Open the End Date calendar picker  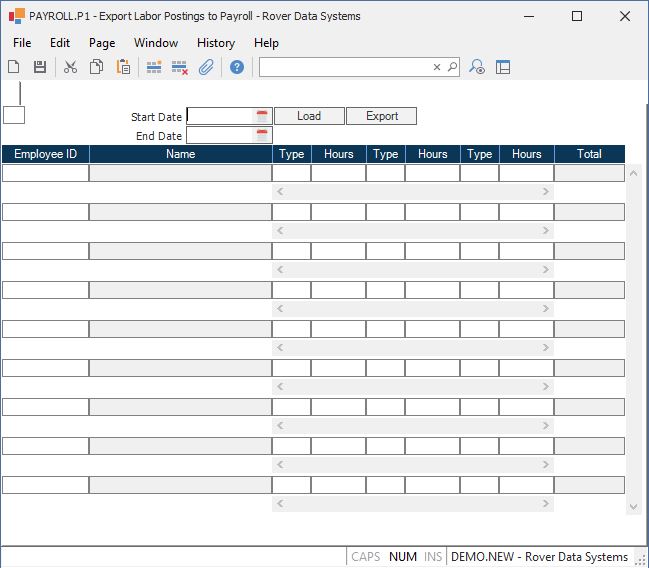tap(262, 135)
